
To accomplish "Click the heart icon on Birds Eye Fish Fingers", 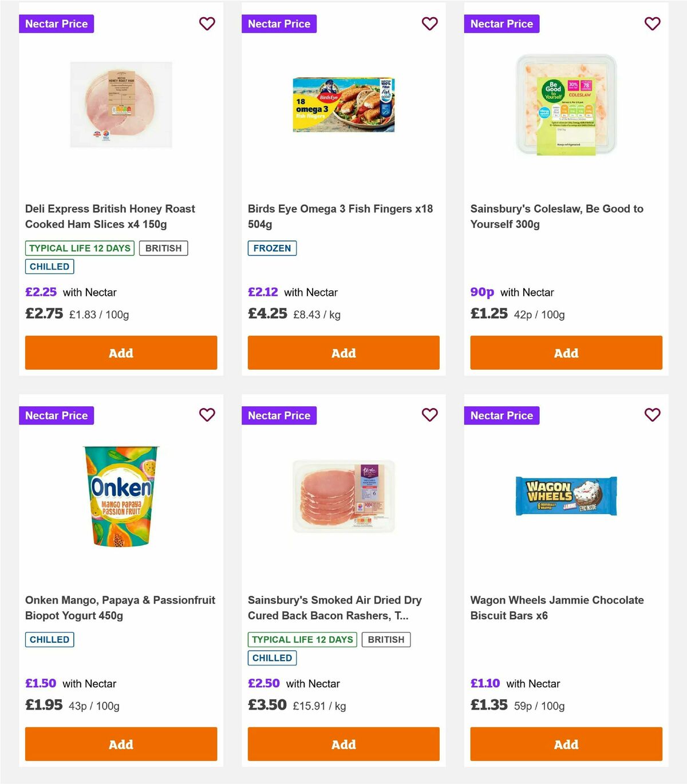I will click(429, 23).
